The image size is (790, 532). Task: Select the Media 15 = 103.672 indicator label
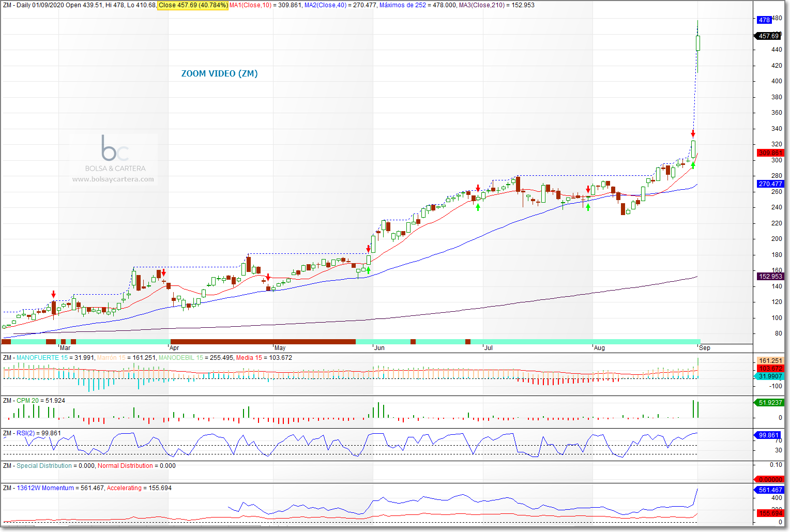264,358
